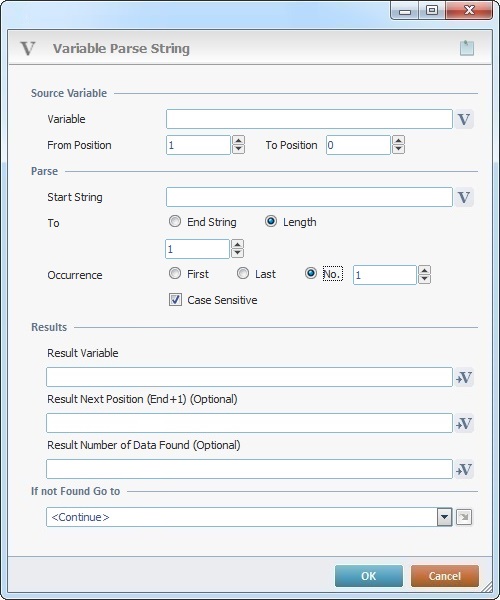Expand the If not Found Go to dropdown
Image resolution: width=500 pixels, height=600 pixels.
coord(444,517)
